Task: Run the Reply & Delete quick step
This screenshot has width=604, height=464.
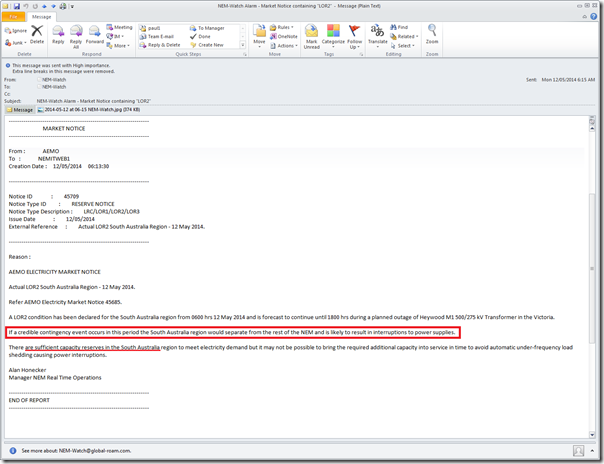Action: [x=160, y=45]
